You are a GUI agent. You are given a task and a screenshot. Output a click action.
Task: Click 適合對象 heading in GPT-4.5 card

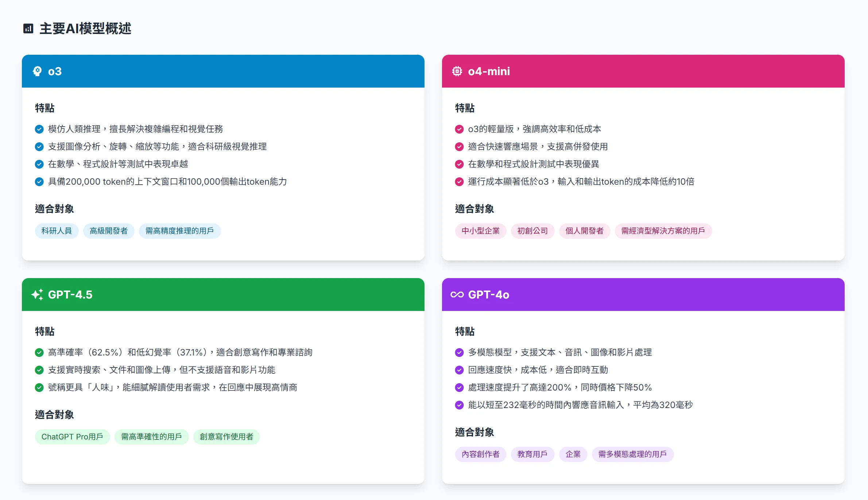click(55, 415)
